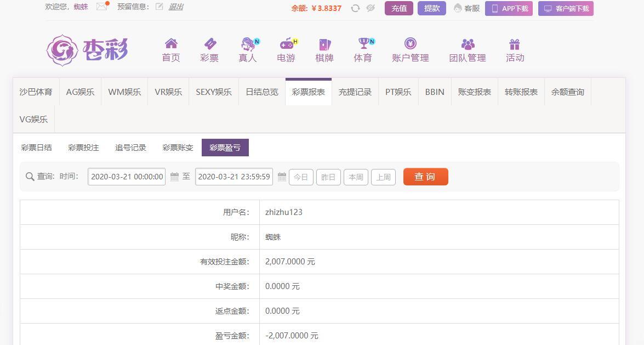Viewport: 644px width, 345px height.
Task: Switch to 转账报表 tab
Action: (521, 92)
